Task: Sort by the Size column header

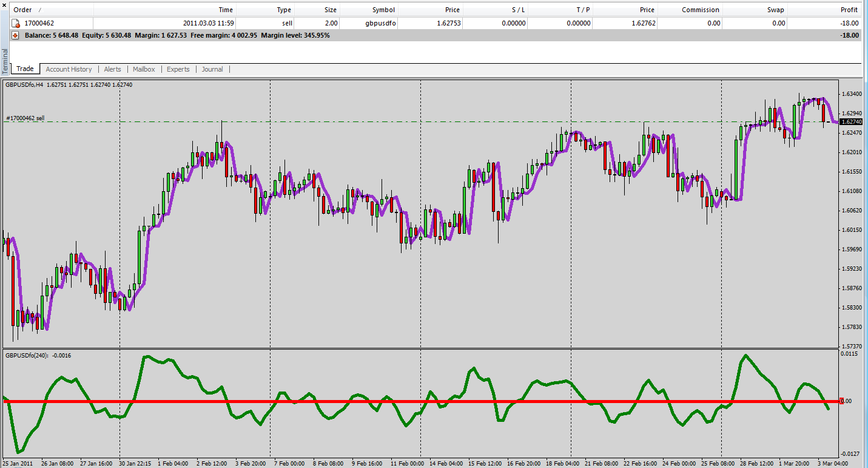Action: 331,10
